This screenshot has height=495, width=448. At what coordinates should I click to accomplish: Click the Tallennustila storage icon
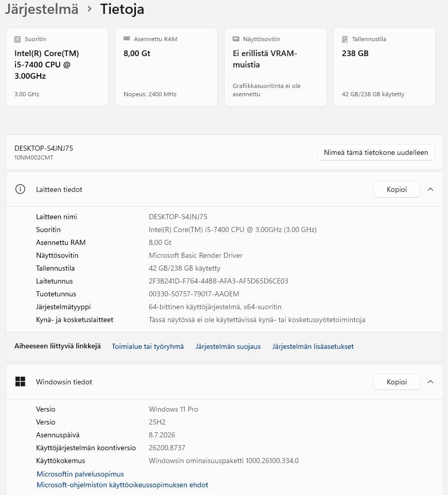(345, 39)
